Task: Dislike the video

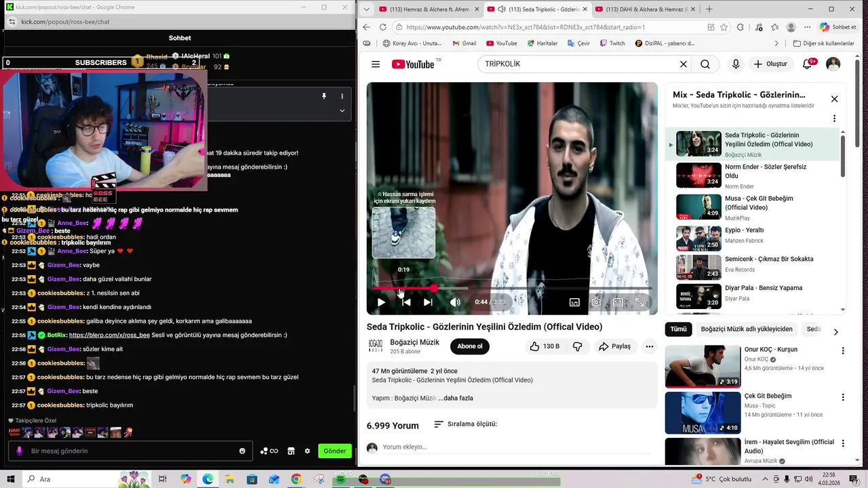Action: pos(577,346)
